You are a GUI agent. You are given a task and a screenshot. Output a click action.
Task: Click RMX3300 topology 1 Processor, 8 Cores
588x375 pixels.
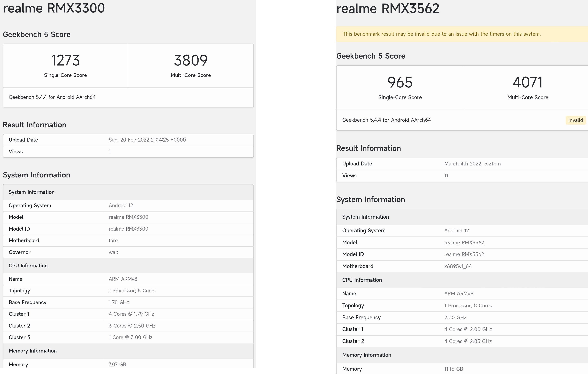pos(132,291)
